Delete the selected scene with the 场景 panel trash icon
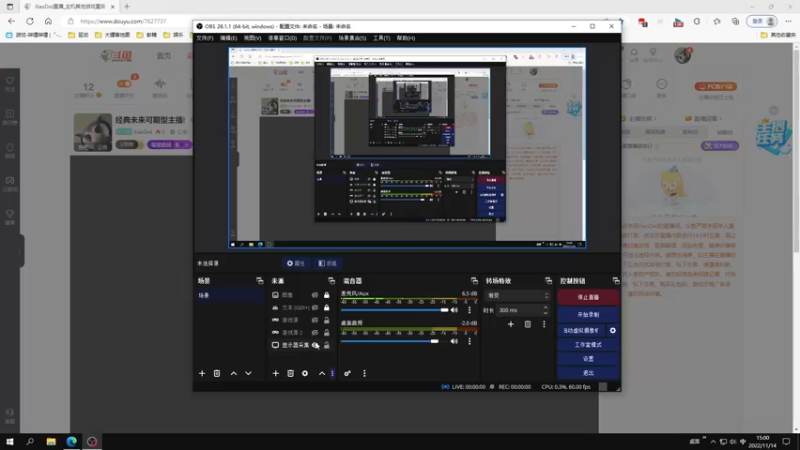This screenshot has width=800, height=450. coord(217,373)
